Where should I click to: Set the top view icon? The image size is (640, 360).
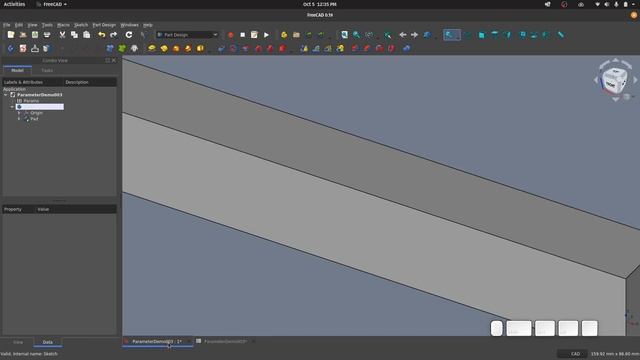(495, 35)
